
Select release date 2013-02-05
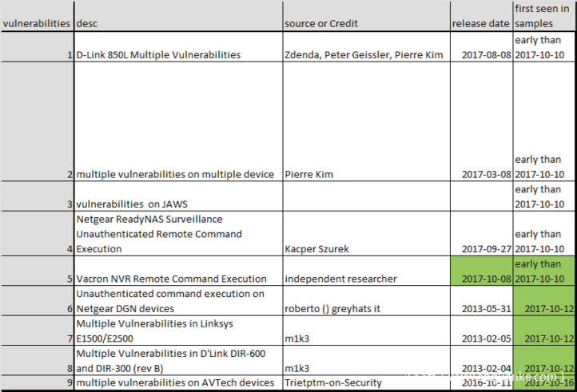click(x=481, y=331)
